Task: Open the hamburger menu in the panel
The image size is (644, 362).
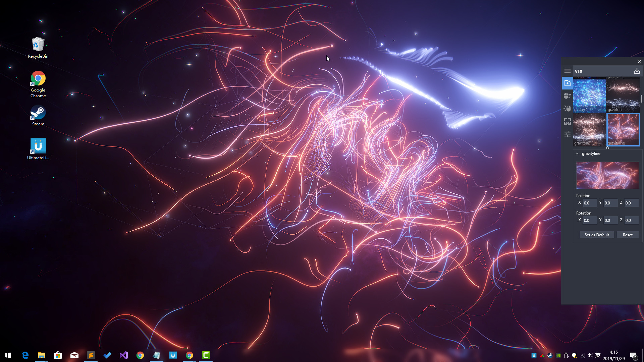Action: 568,71
